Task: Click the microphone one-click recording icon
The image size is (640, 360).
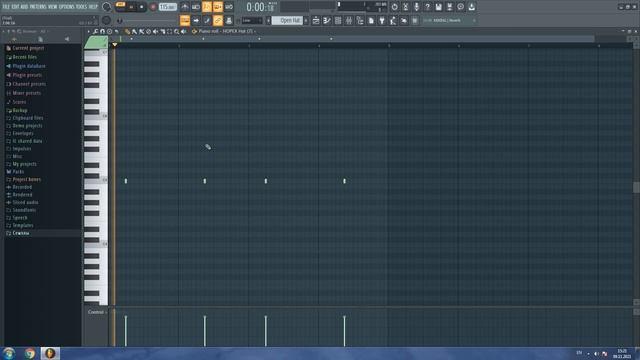Action: (416, 7)
